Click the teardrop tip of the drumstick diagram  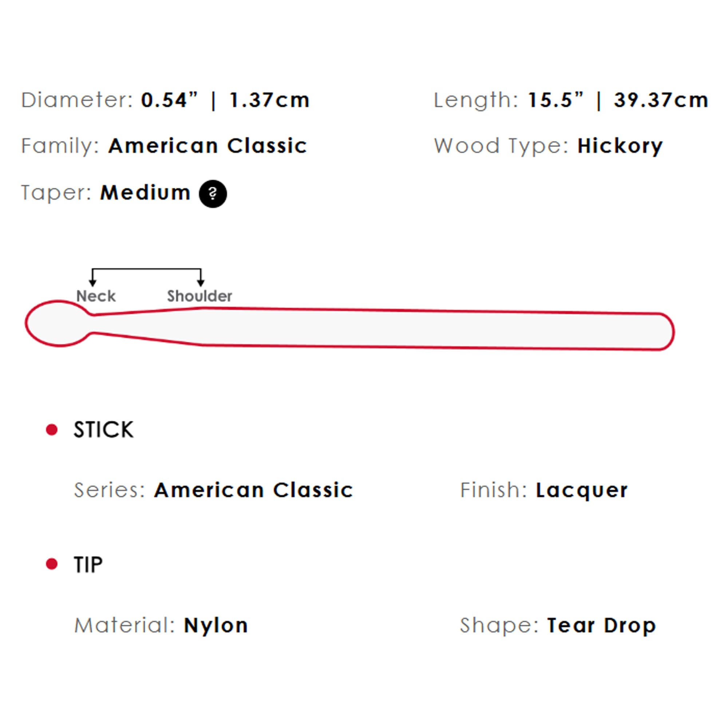click(x=58, y=324)
